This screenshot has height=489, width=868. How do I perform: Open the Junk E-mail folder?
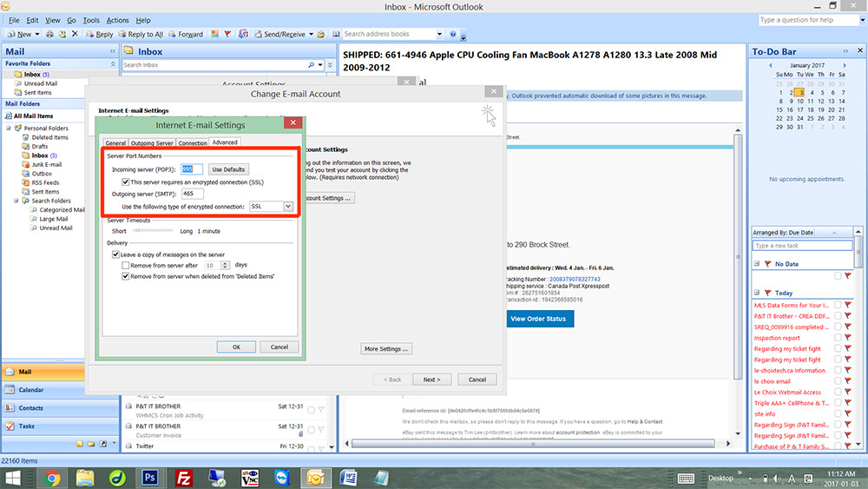(x=47, y=164)
